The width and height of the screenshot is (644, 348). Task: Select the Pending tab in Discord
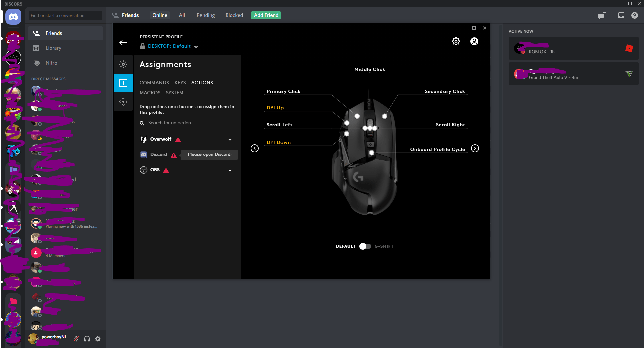205,15
